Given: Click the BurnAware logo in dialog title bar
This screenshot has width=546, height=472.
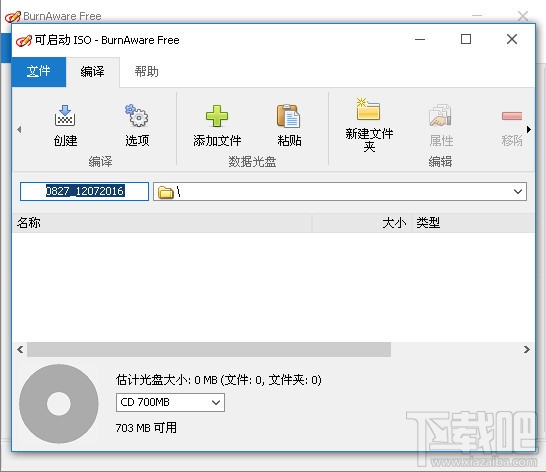Looking at the screenshot, I should (x=24, y=40).
